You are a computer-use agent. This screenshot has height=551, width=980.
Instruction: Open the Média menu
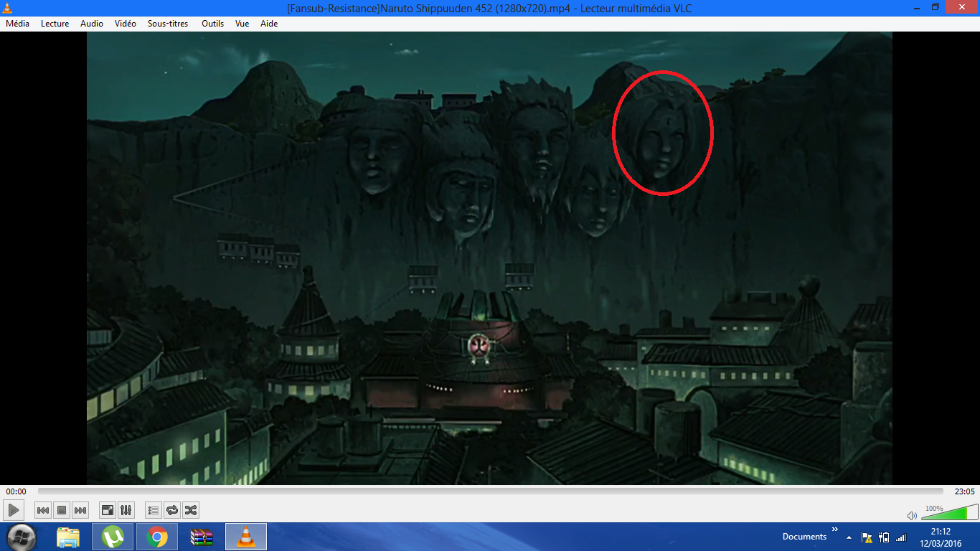[x=18, y=24]
